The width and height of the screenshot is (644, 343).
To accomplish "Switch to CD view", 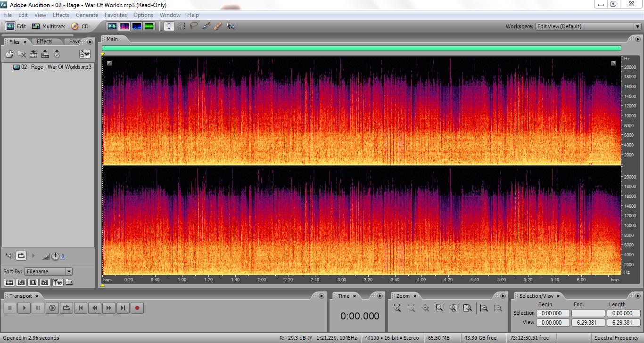I will (80, 26).
